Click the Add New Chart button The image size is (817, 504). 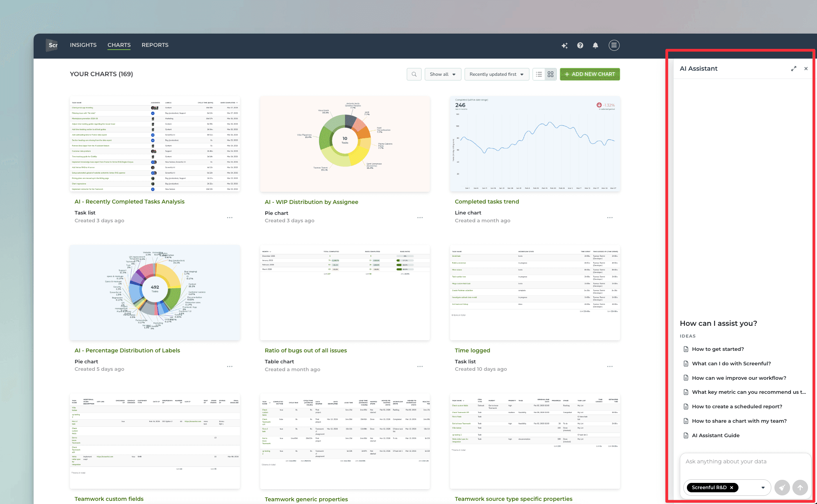[590, 74]
